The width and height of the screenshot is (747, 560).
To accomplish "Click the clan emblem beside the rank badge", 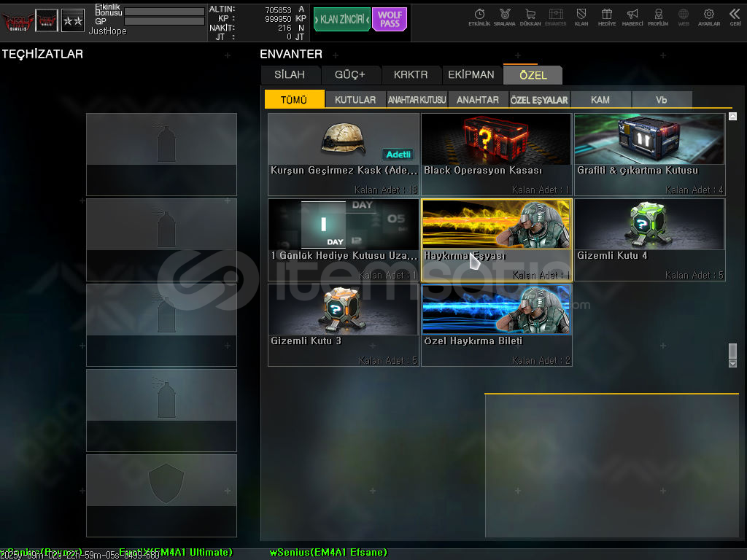I will (47, 21).
